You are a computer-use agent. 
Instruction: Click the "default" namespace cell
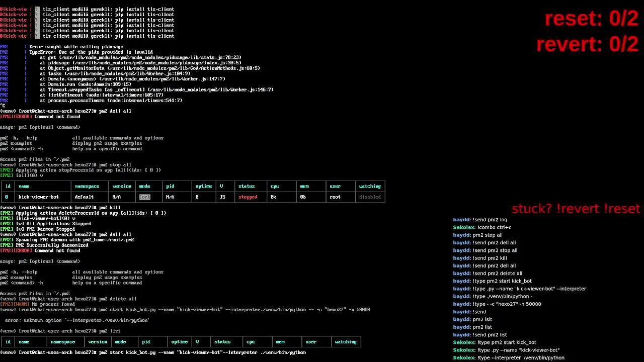tap(84, 197)
